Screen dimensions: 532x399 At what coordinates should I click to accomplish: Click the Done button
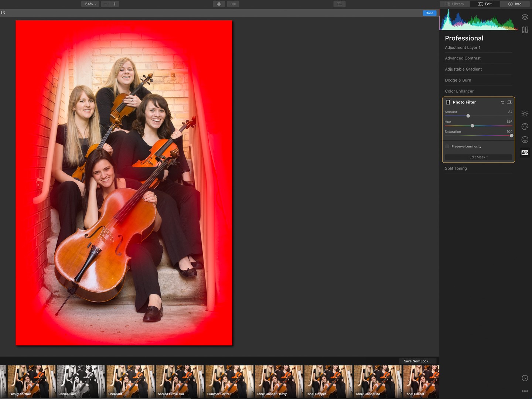coord(429,13)
